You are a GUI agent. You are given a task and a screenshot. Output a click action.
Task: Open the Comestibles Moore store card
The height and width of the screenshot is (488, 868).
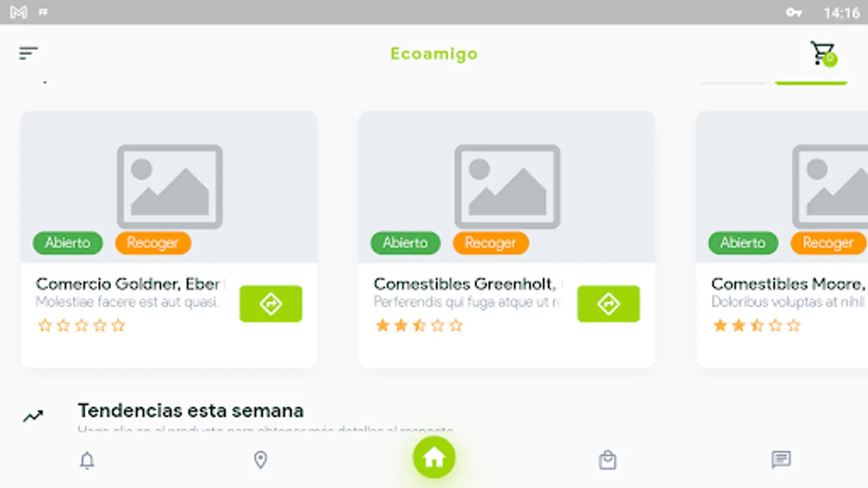[782, 239]
